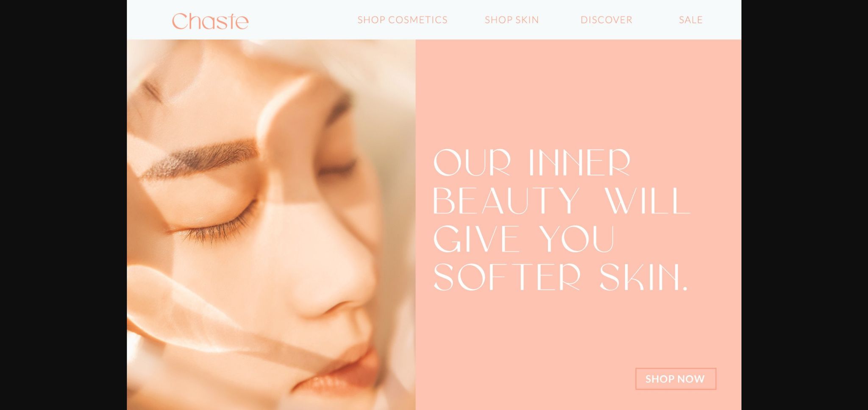Image resolution: width=868 pixels, height=410 pixels.
Task: Click the "OUR INNER" headline line
Action: pos(532,162)
